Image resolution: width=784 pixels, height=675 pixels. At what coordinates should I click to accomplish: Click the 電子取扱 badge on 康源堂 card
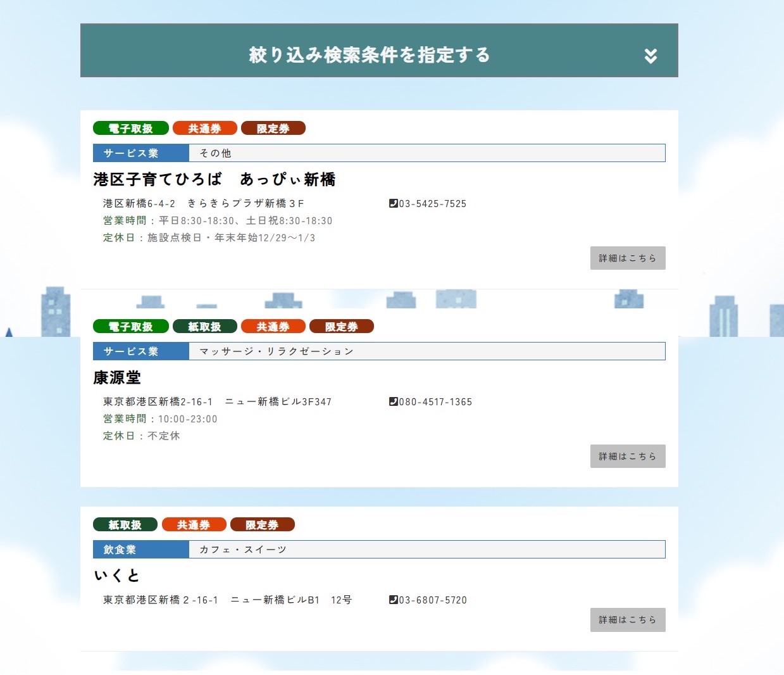pos(131,327)
